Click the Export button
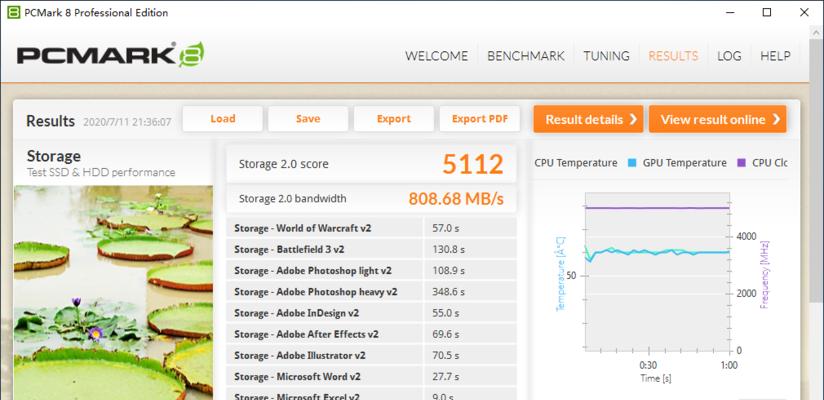Image resolution: width=824 pixels, height=400 pixels. (394, 119)
